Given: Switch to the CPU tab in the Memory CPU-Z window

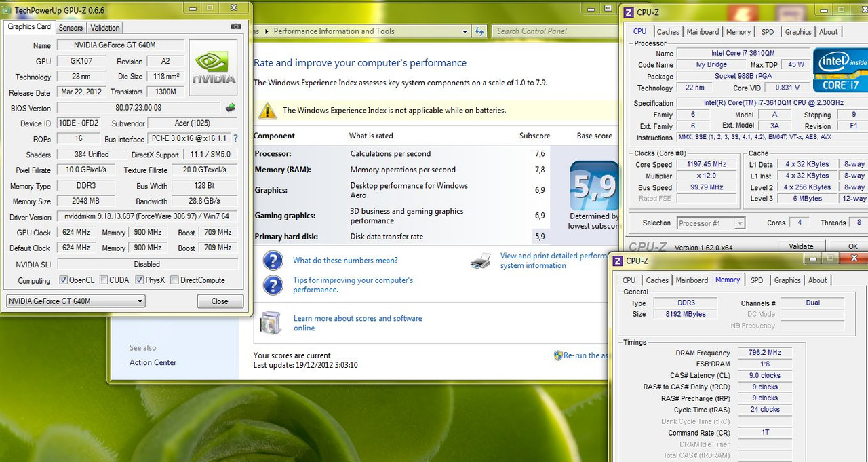Looking at the screenshot, I should (x=629, y=280).
